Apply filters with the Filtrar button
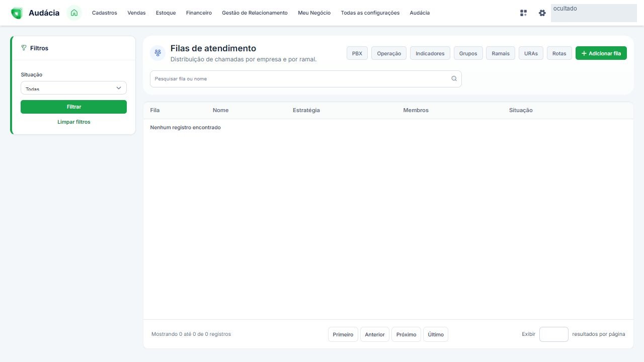644x362 pixels. click(x=73, y=107)
